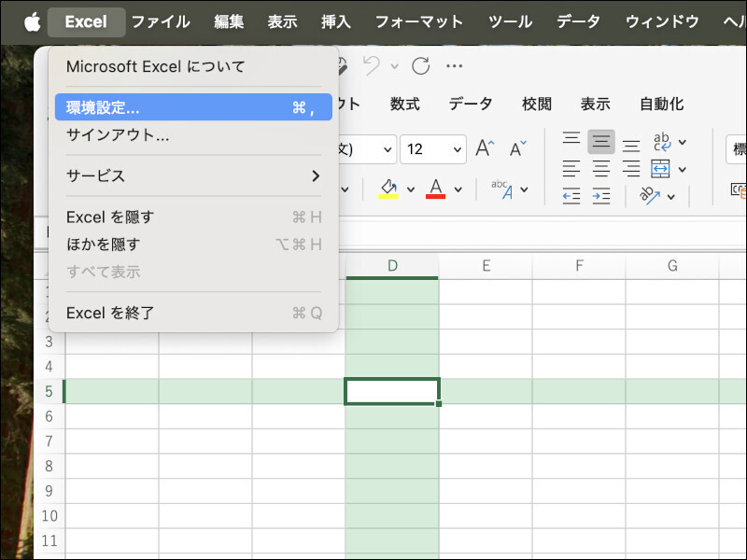Expand the サービス submenu
Viewport: 747px width, 560px height.
coord(193,175)
